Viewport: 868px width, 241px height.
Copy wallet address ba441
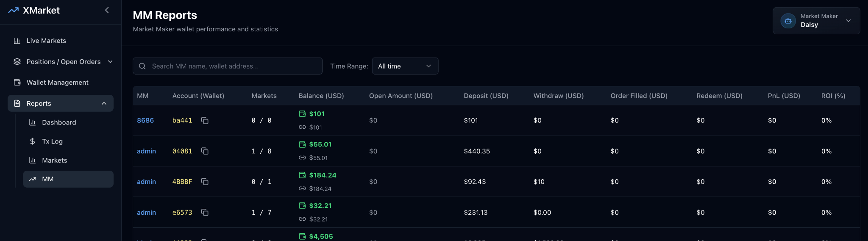point(205,121)
